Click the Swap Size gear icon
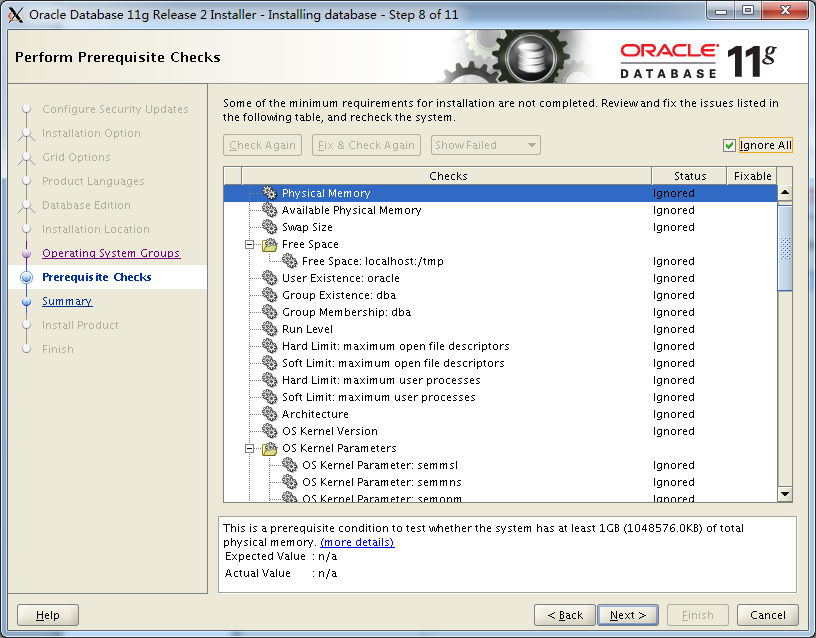The image size is (816, 638). coord(270,227)
